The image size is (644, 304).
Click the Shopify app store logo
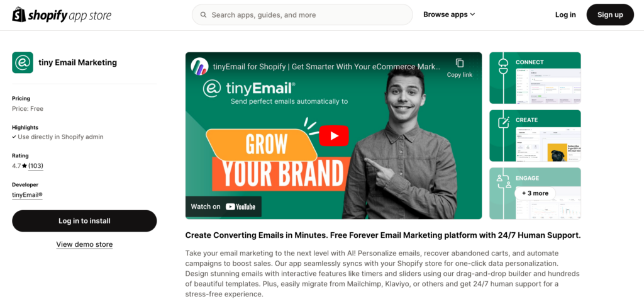click(x=62, y=14)
